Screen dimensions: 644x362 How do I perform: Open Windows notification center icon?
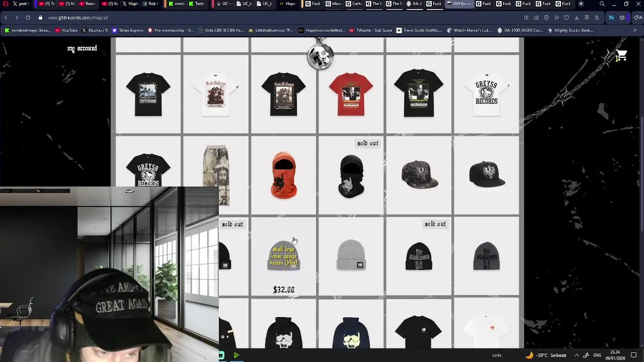click(x=634, y=355)
